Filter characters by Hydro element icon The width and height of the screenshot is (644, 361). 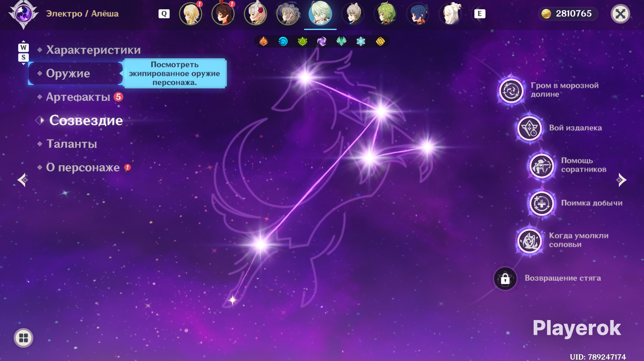click(283, 41)
